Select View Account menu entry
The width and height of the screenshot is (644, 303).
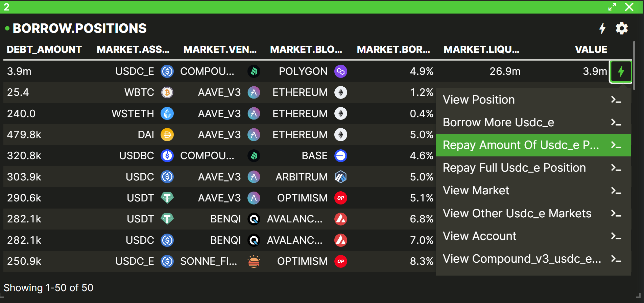(533, 236)
